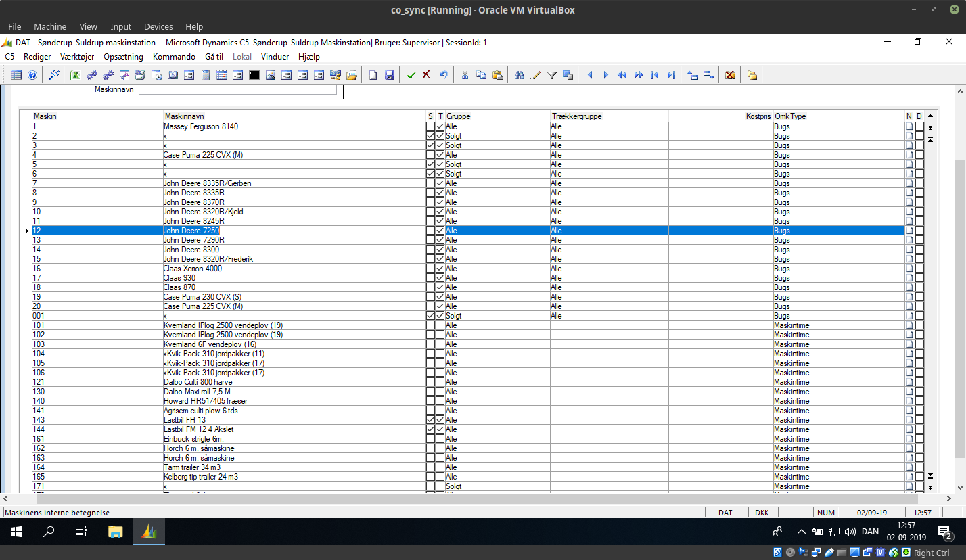Launch the magic wand wizard tool
This screenshot has height=560, width=966.
tap(54, 75)
